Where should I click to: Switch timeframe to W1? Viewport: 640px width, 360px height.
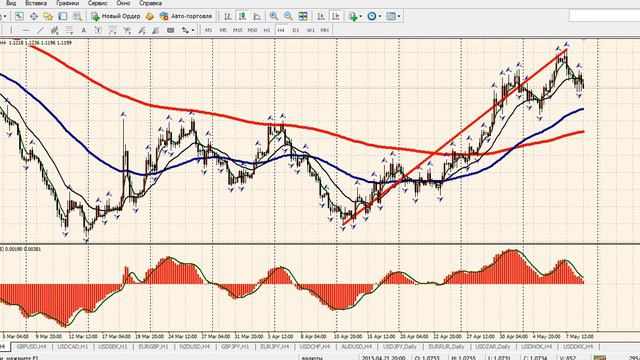(311, 30)
